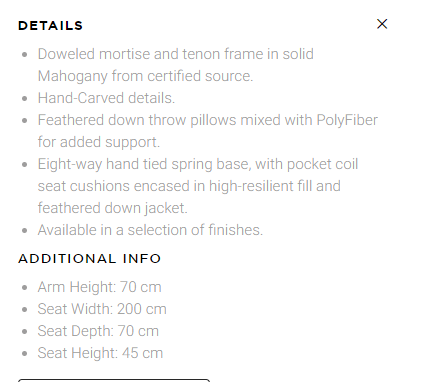This screenshot has width=436, height=382.
Task: Click the Doweled mortise and tenon frame line
Action: [x=176, y=54]
